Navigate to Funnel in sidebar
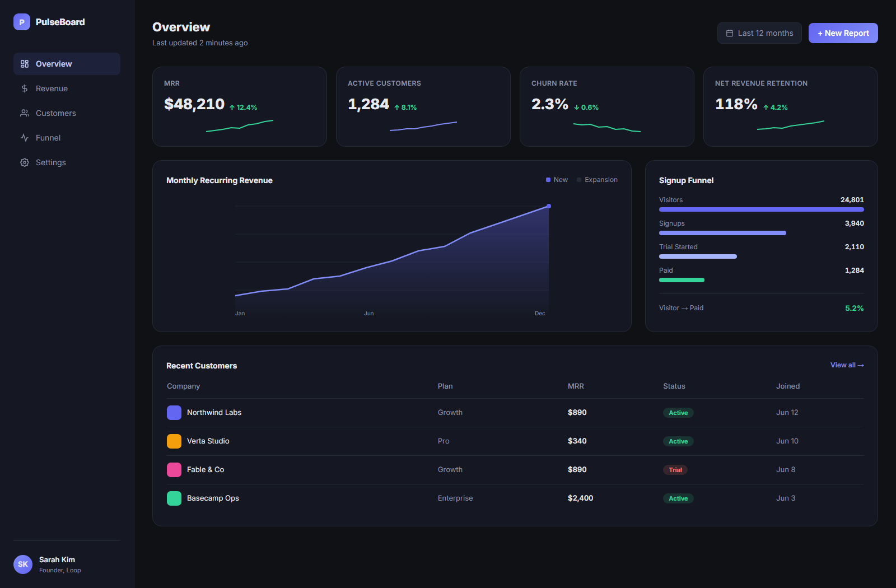Screen dimensions: 896x588 [x=67, y=138]
